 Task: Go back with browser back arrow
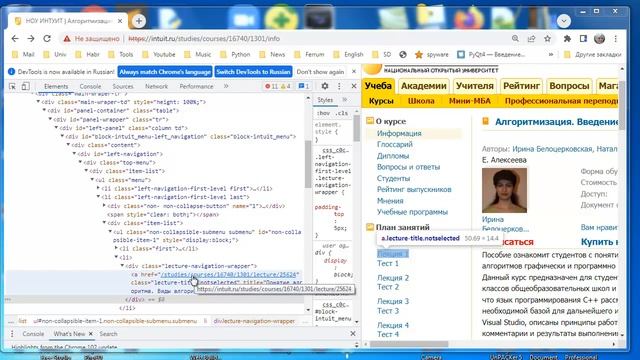click(15, 38)
